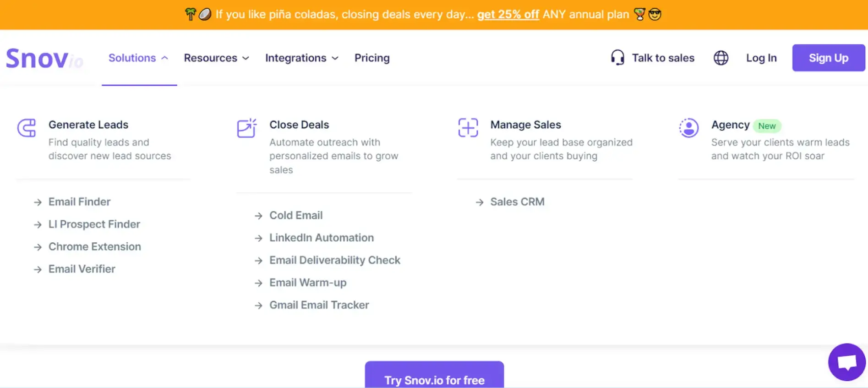The height and width of the screenshot is (388, 868).
Task: Expand the Resources dropdown menu
Action: click(x=216, y=58)
